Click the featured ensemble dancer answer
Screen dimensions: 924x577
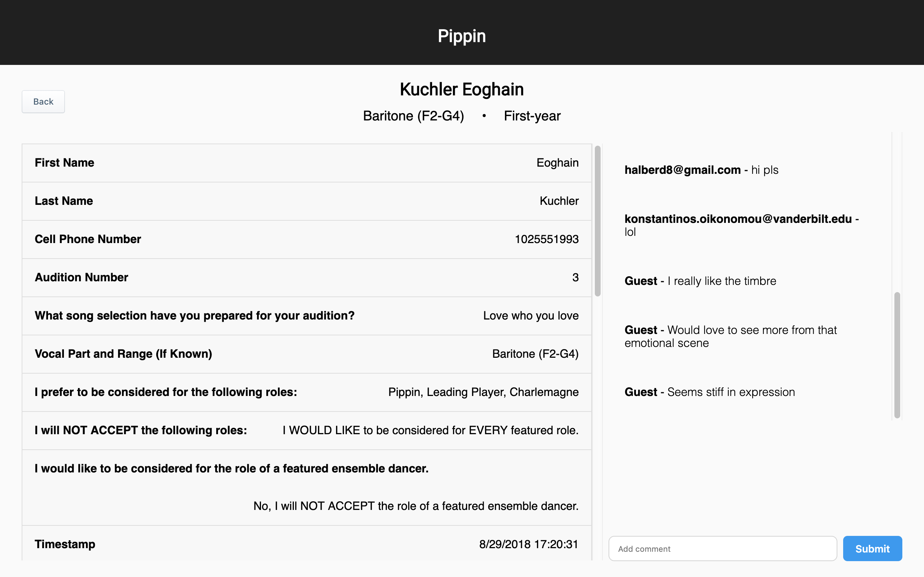[416, 506]
